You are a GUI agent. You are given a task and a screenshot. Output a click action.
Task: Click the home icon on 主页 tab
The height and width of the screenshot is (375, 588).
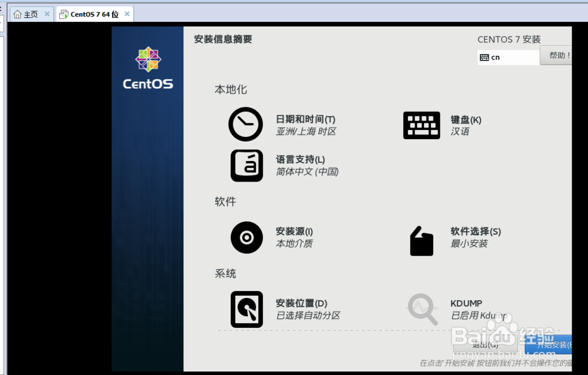tap(17, 14)
